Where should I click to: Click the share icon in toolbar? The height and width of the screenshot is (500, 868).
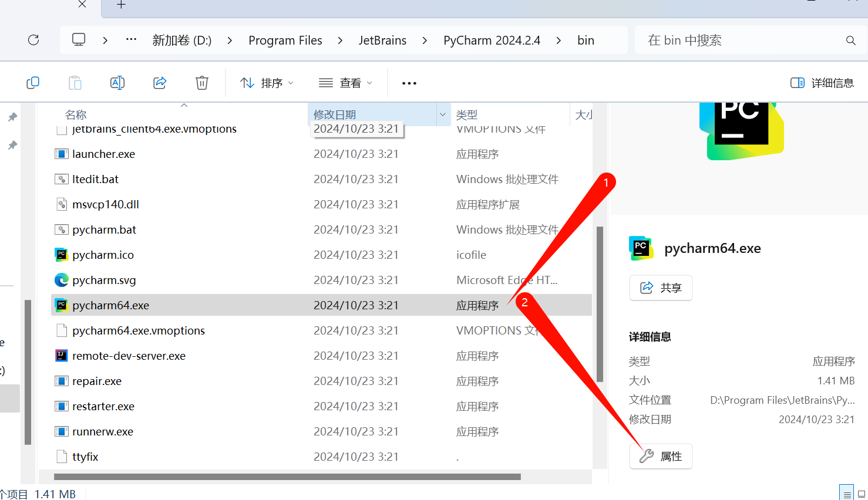(x=160, y=83)
